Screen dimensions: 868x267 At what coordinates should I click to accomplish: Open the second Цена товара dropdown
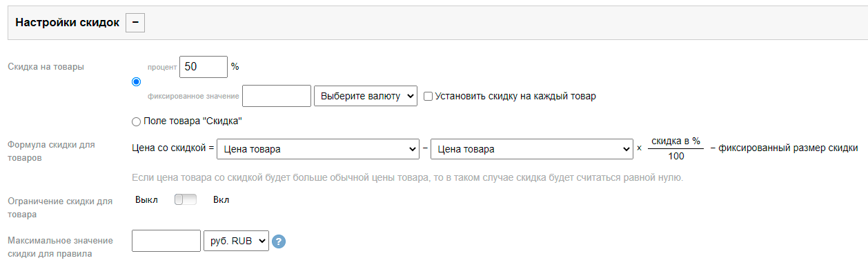(531, 149)
